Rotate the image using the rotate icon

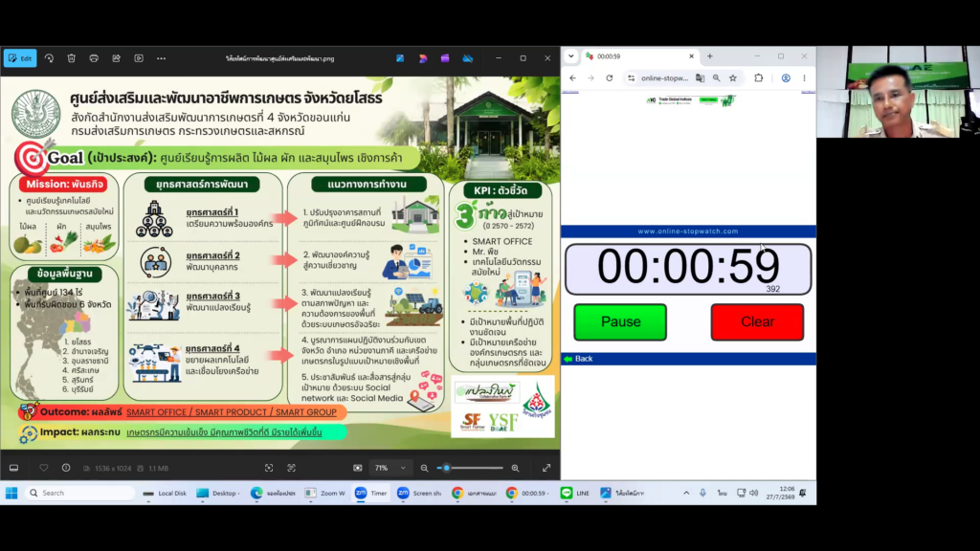click(x=49, y=58)
